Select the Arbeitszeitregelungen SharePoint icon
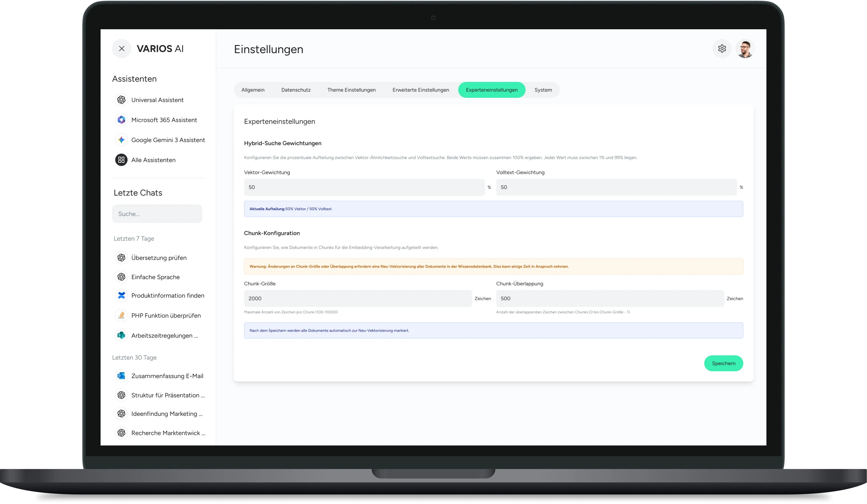The height and width of the screenshot is (504, 867). coord(121,335)
